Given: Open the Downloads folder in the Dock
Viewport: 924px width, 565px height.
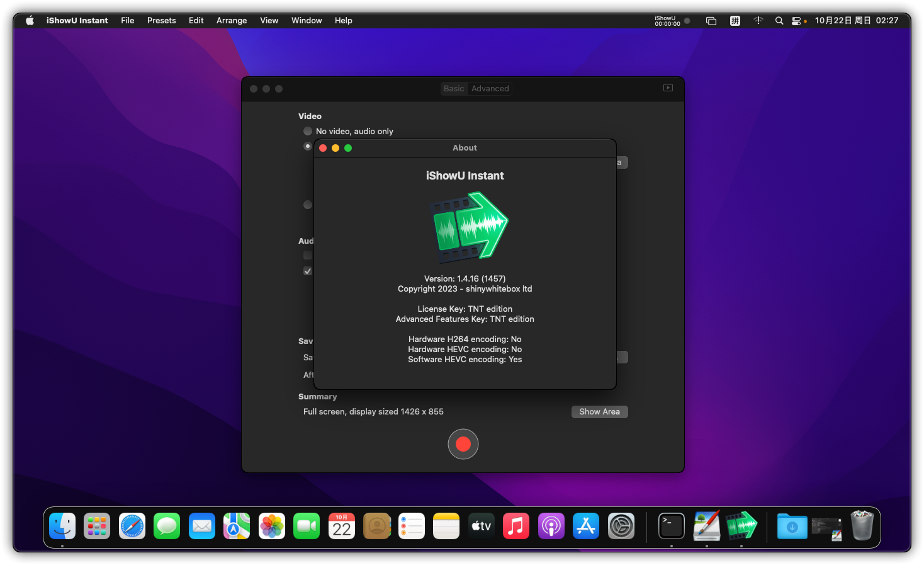Looking at the screenshot, I should coord(792,526).
